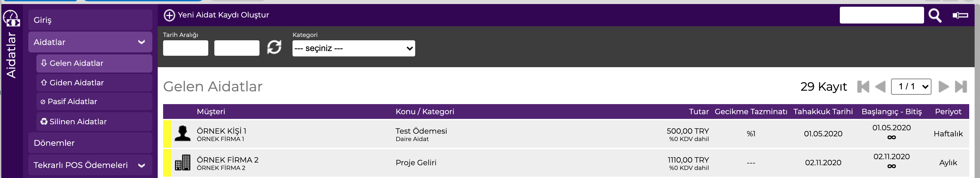Viewport: 980px width, 178px height.
Task: Click the yellow status marker of first row
Action: [167, 134]
